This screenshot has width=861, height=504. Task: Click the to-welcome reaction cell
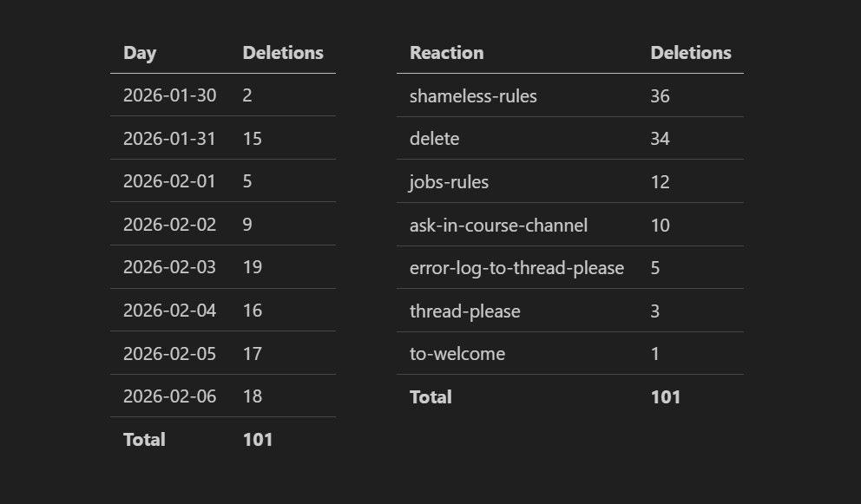pos(457,354)
